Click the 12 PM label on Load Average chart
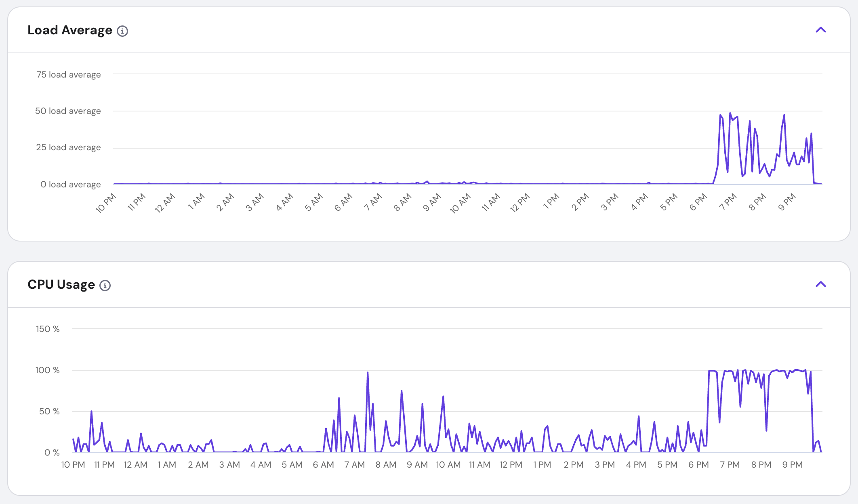The image size is (858, 504). (520, 203)
